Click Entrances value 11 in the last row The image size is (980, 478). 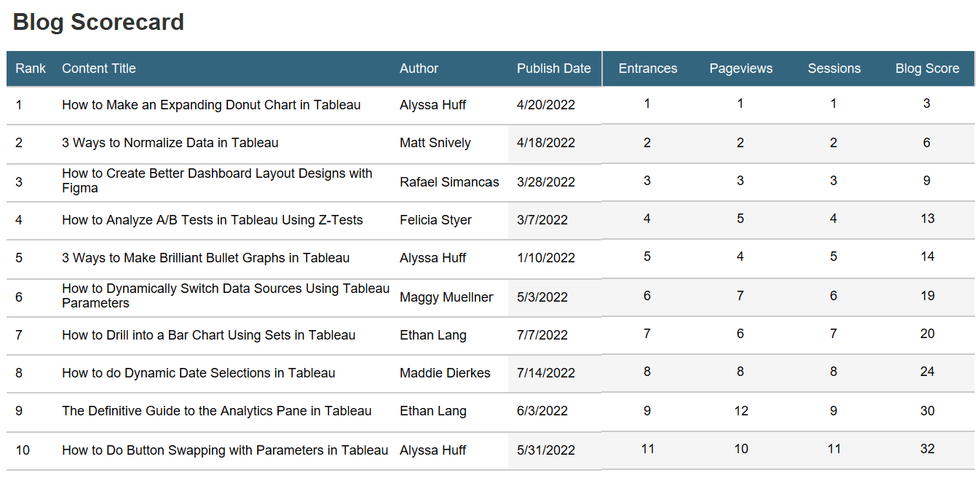point(648,449)
